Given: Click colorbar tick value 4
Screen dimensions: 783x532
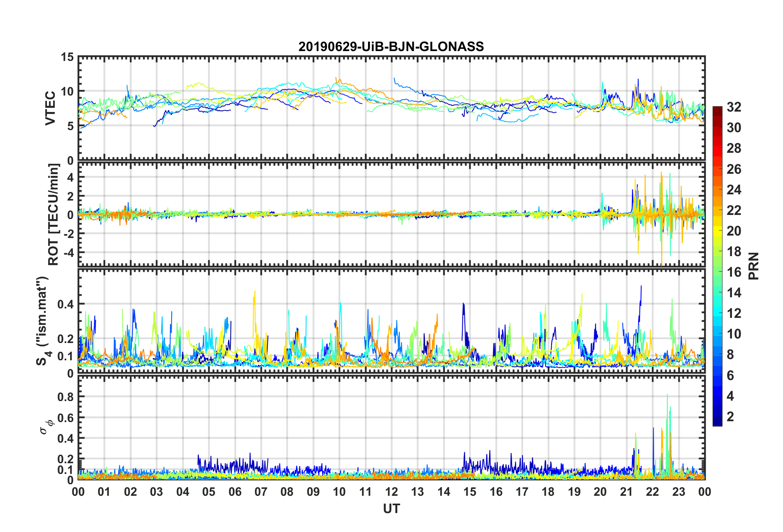Looking at the screenshot, I should tap(730, 396).
